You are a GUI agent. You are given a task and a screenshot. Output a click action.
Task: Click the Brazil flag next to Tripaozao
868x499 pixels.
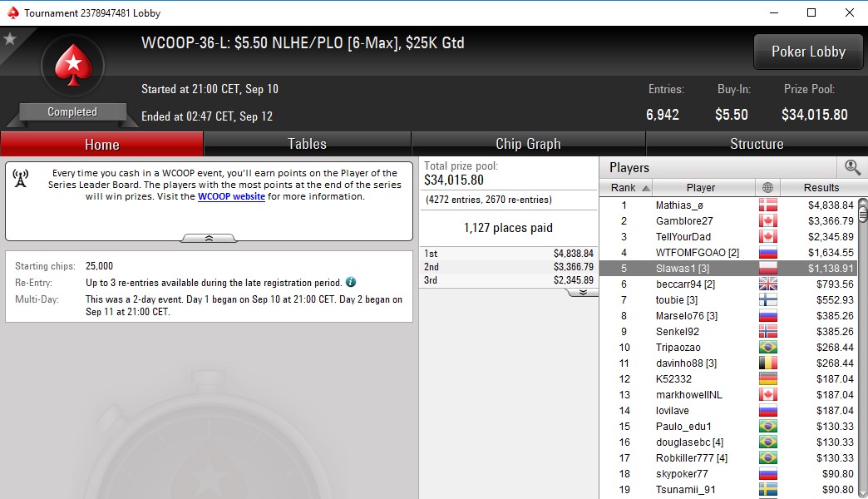coord(767,348)
